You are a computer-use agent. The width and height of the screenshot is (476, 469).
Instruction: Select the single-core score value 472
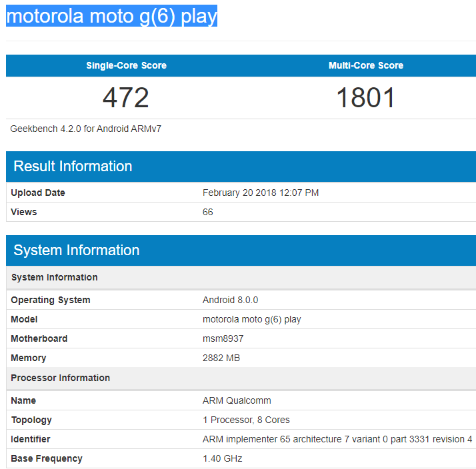(126, 98)
